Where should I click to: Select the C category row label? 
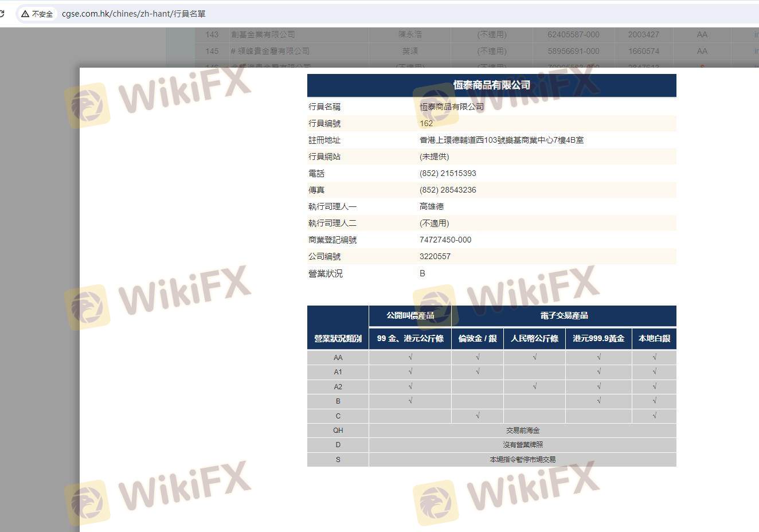point(338,416)
